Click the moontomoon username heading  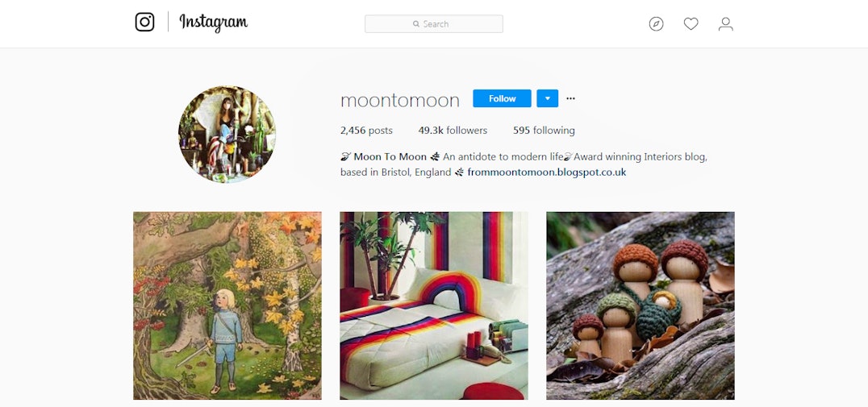point(400,100)
